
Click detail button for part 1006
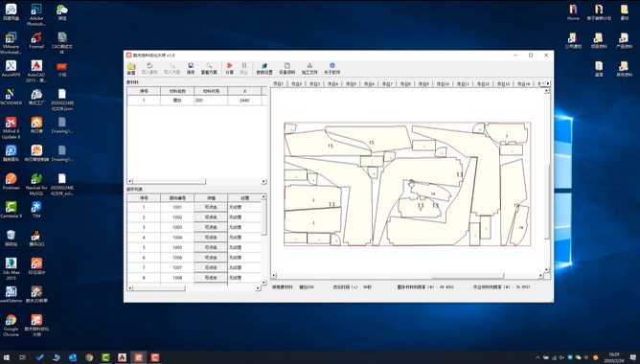pyautogui.click(x=211, y=258)
